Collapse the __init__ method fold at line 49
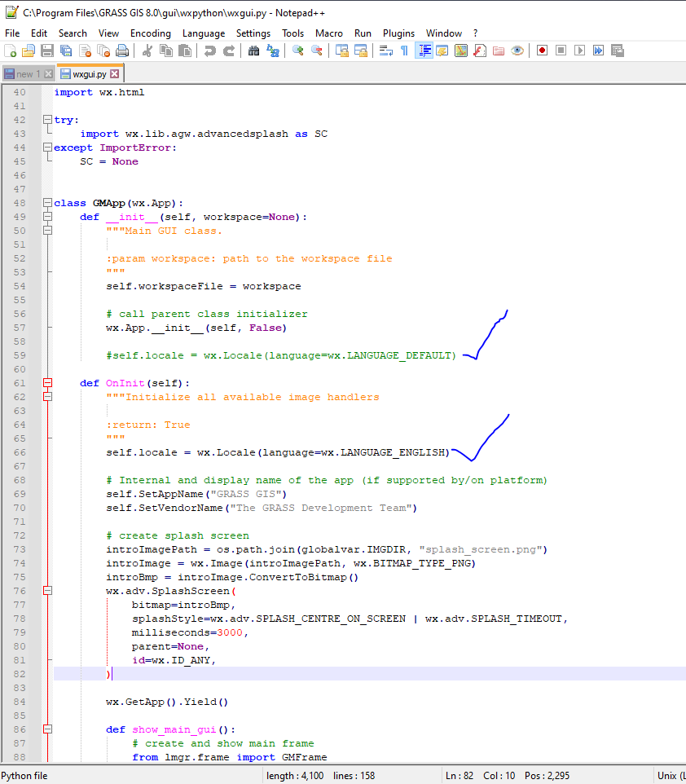 pyautogui.click(x=47, y=217)
